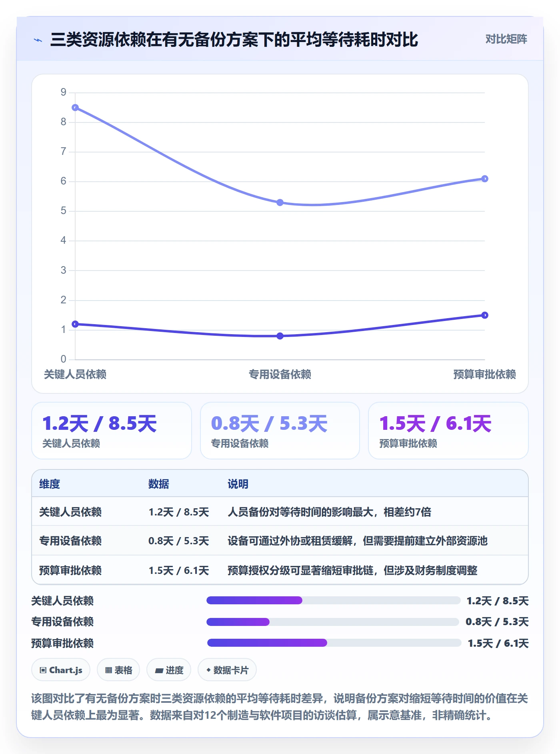This screenshot has height=754, width=560.
Task: Click the y-axis tick label 0
Action: click(64, 359)
